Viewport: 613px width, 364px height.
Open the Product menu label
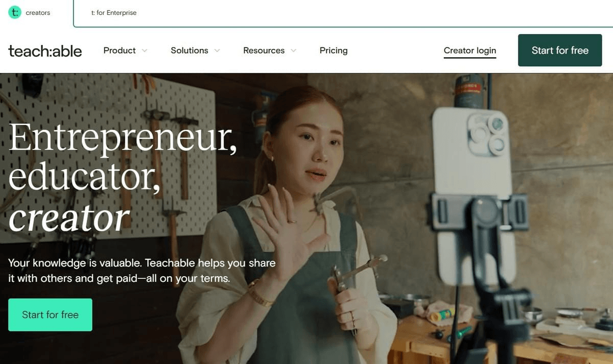pyautogui.click(x=120, y=51)
